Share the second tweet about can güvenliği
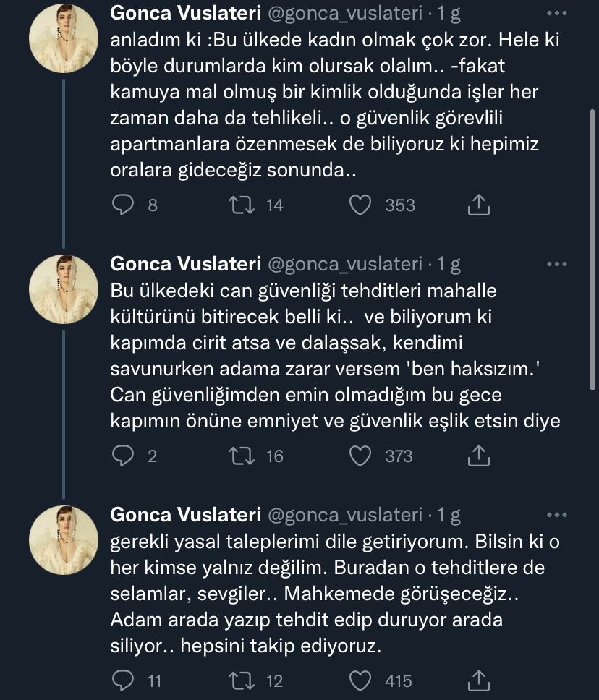The width and height of the screenshot is (599, 700). click(479, 456)
